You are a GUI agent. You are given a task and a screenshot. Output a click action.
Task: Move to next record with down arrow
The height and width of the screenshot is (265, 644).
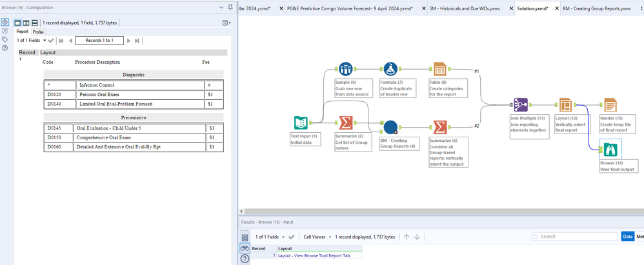coord(417,237)
